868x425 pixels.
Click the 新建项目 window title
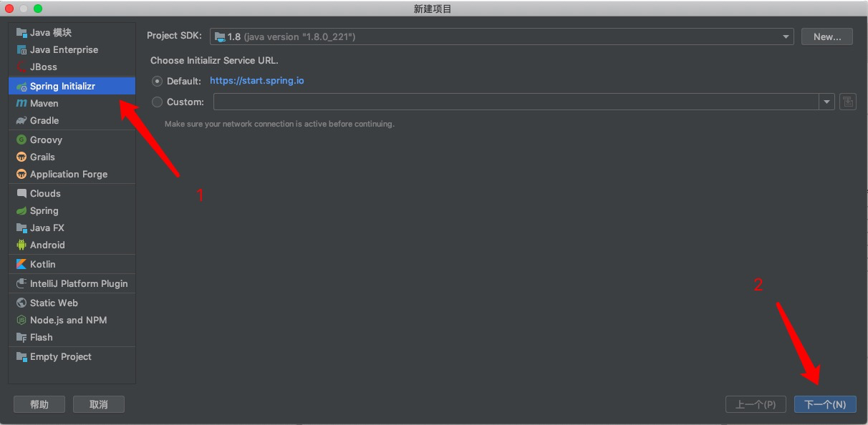[x=433, y=9]
